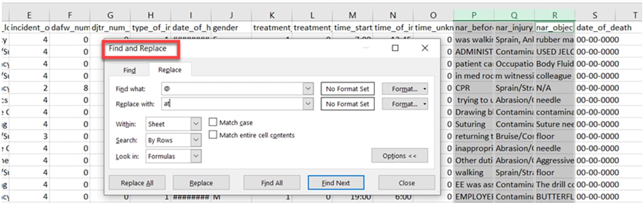Select column P header

click(x=474, y=15)
